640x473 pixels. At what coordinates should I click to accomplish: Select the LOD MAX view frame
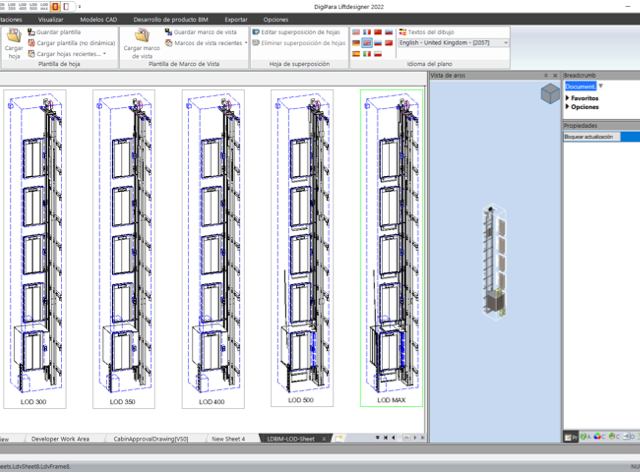(x=391, y=248)
